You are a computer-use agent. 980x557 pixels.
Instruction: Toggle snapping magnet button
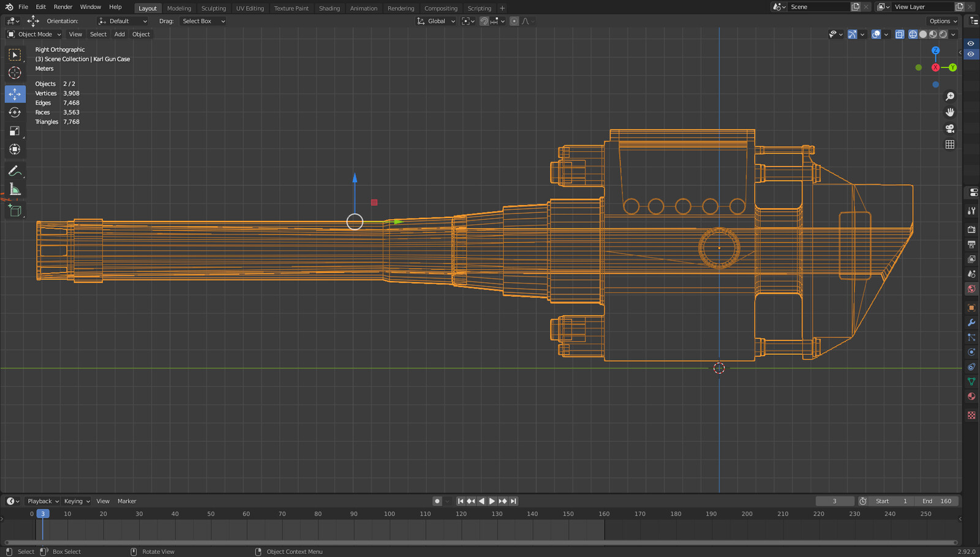pyautogui.click(x=484, y=21)
